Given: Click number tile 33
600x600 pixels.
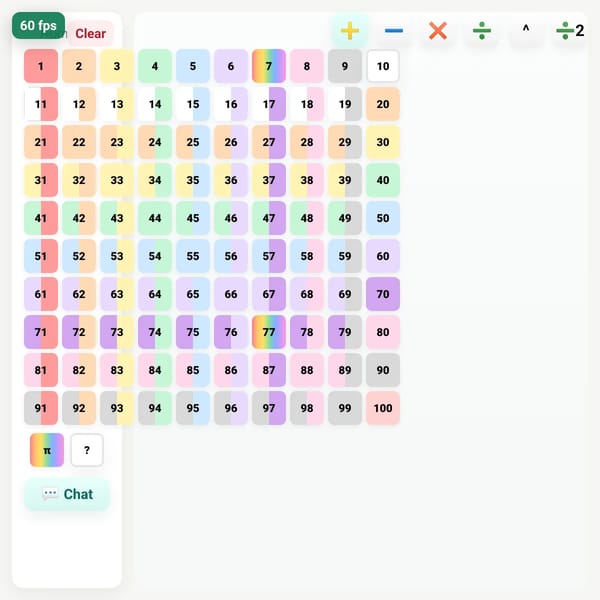Looking at the screenshot, I should click(x=117, y=180).
